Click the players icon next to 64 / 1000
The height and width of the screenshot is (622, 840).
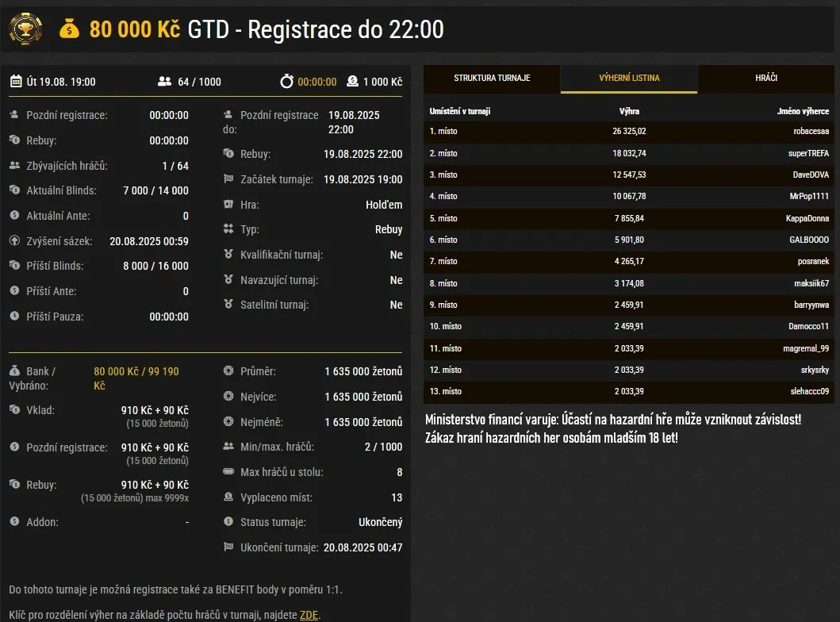(x=165, y=81)
